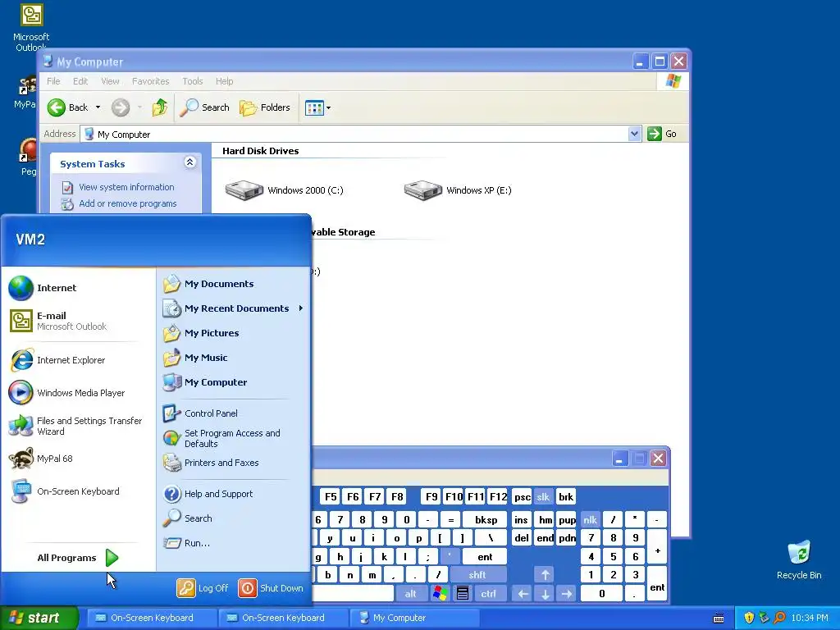Click the Windows logo key on keyboard
The image size is (840, 630).
click(x=441, y=594)
